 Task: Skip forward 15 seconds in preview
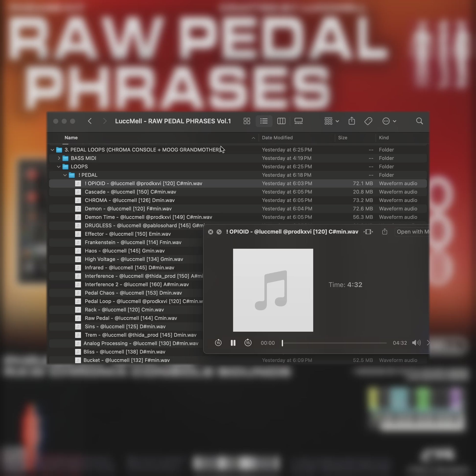click(x=248, y=343)
